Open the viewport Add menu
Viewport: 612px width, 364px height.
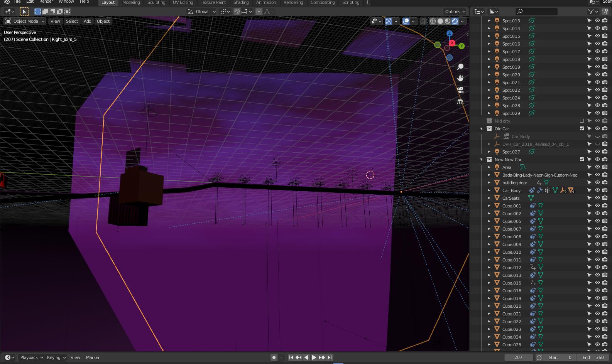point(88,21)
